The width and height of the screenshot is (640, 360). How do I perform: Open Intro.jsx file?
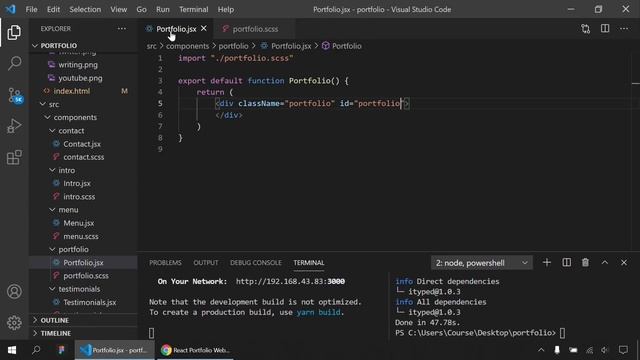click(77, 184)
